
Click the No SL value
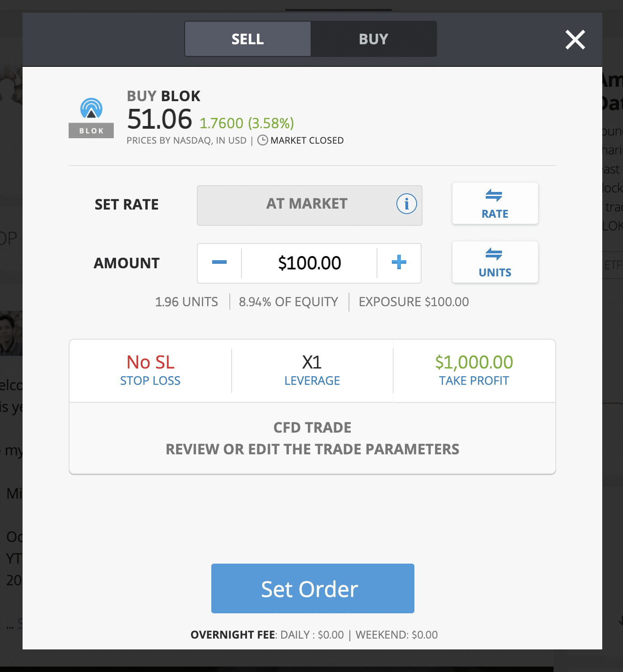pos(150,362)
